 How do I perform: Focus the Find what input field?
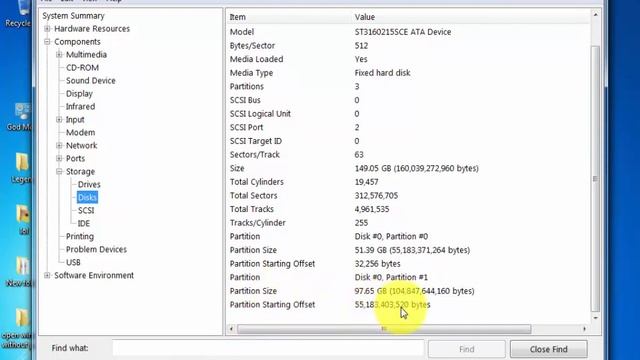(268, 349)
